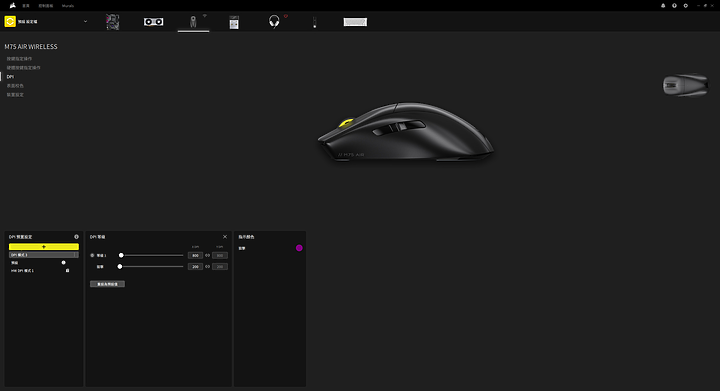Select the headset device icon
Viewport: 720px width, 391px height.
[x=274, y=22]
